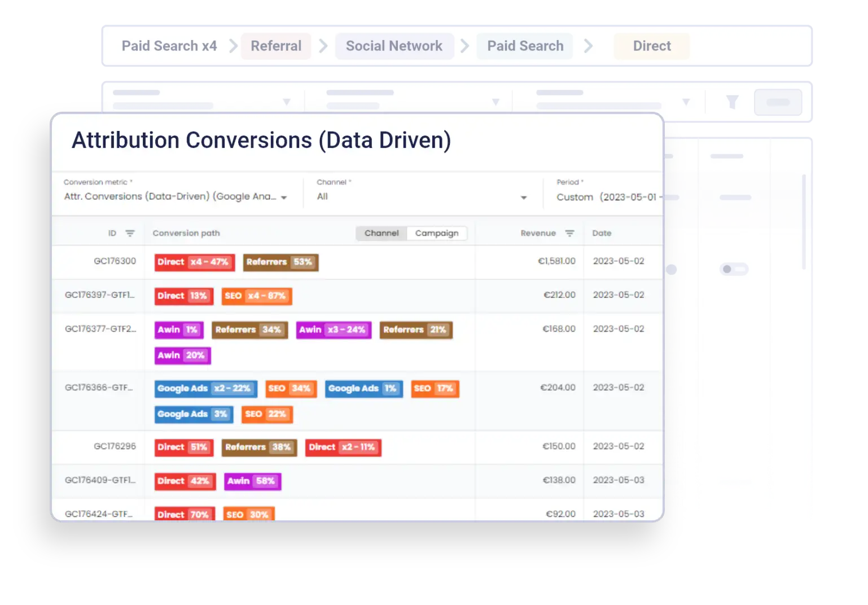The image size is (868, 605).
Task: Click the Paid Search x4 journey step
Action: 169,46
